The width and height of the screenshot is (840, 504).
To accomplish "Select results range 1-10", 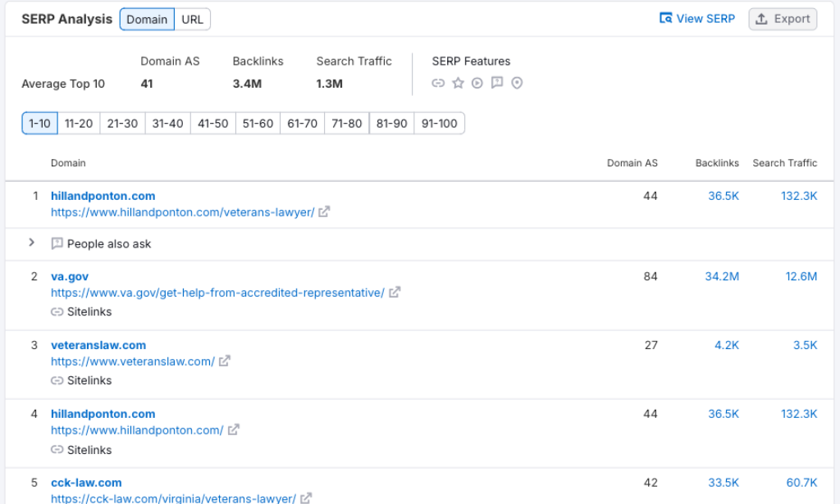I will [39, 124].
